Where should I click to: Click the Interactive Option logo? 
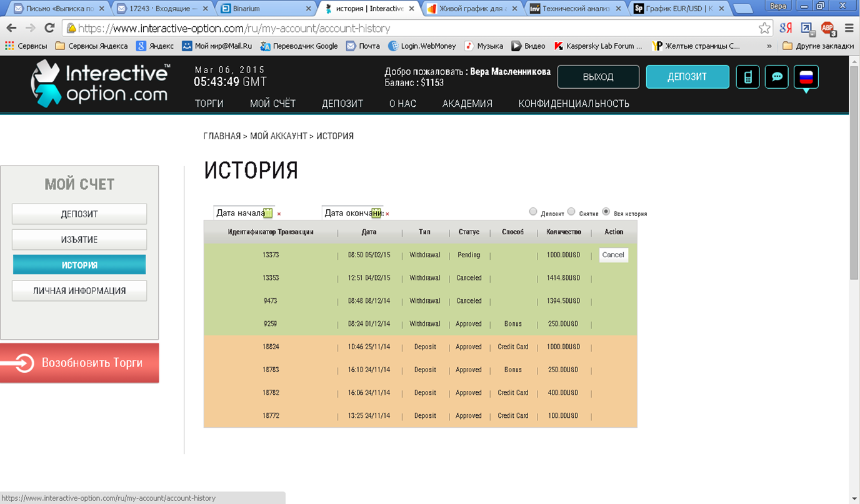pos(100,83)
